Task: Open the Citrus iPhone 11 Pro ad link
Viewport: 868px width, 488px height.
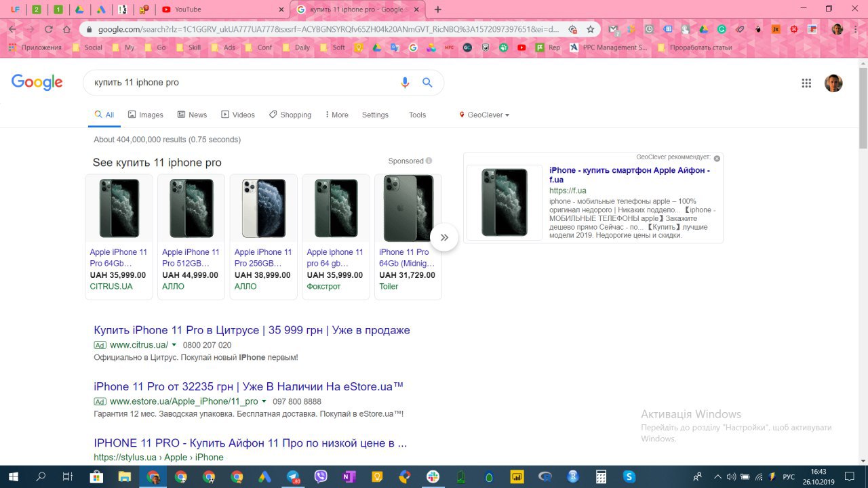Action: click(x=252, y=330)
